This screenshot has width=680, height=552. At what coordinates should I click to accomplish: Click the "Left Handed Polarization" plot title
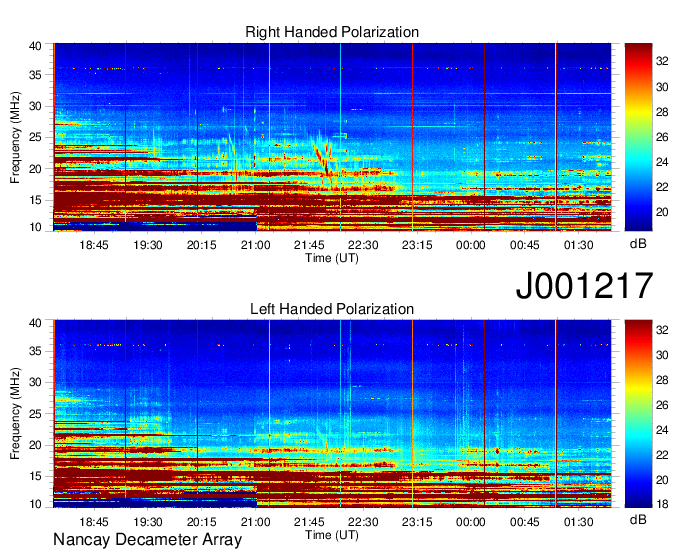click(332, 309)
